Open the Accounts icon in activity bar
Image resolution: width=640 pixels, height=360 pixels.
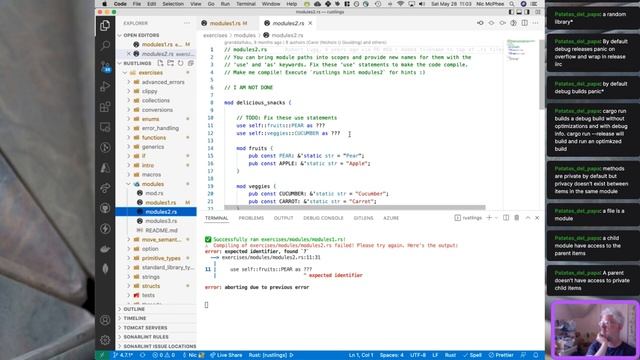pyautogui.click(x=105, y=320)
